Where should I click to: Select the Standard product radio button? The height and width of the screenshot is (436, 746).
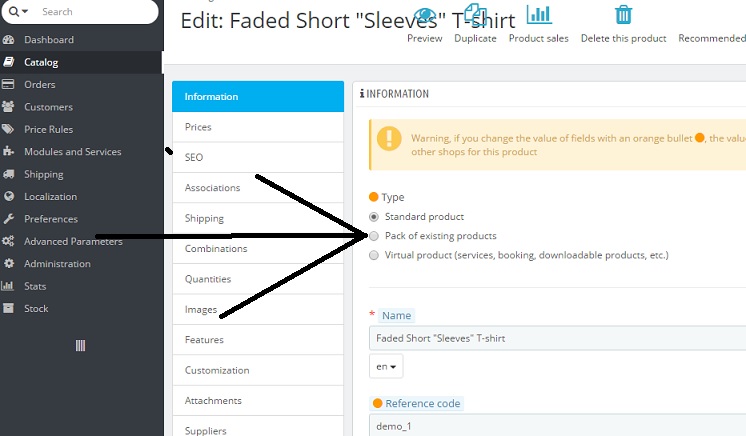click(374, 216)
